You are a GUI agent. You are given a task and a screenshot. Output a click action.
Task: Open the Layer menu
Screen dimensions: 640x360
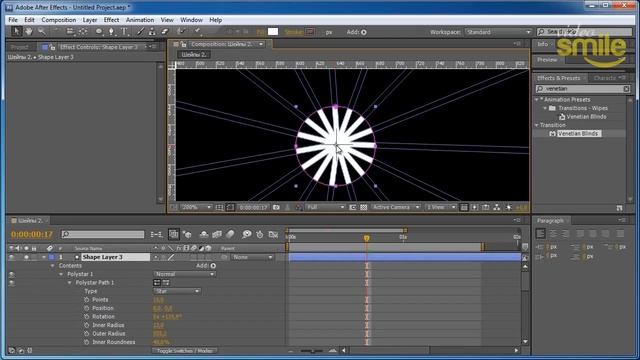pos(90,20)
